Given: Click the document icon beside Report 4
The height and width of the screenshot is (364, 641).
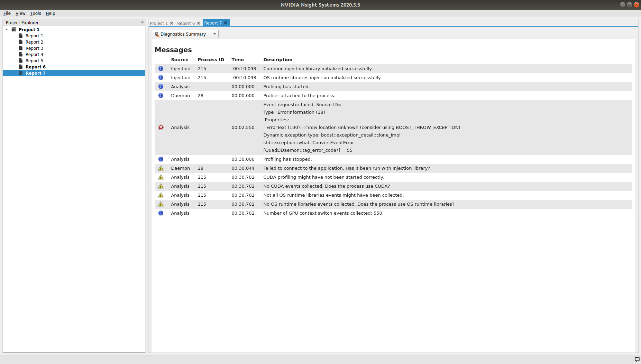Looking at the screenshot, I should click(x=21, y=54).
